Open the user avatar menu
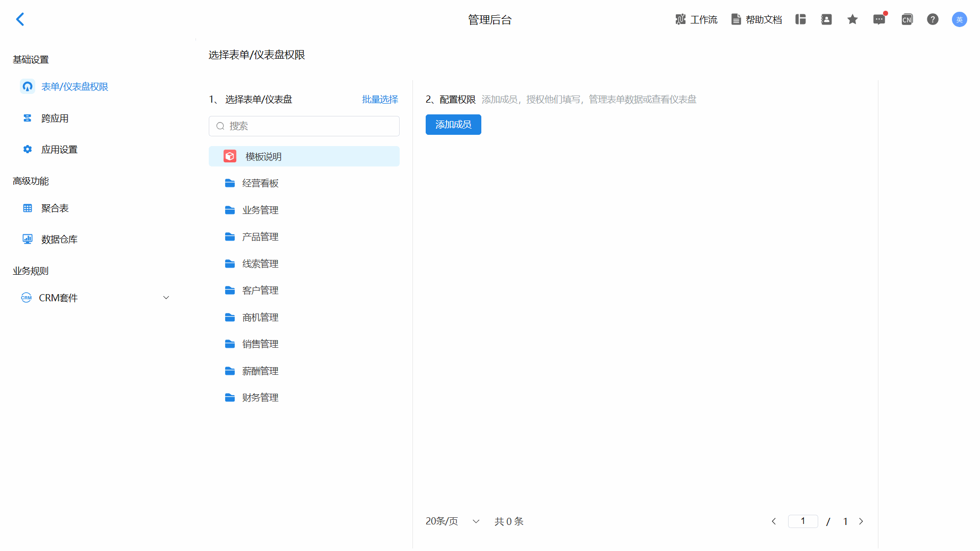 (x=959, y=19)
